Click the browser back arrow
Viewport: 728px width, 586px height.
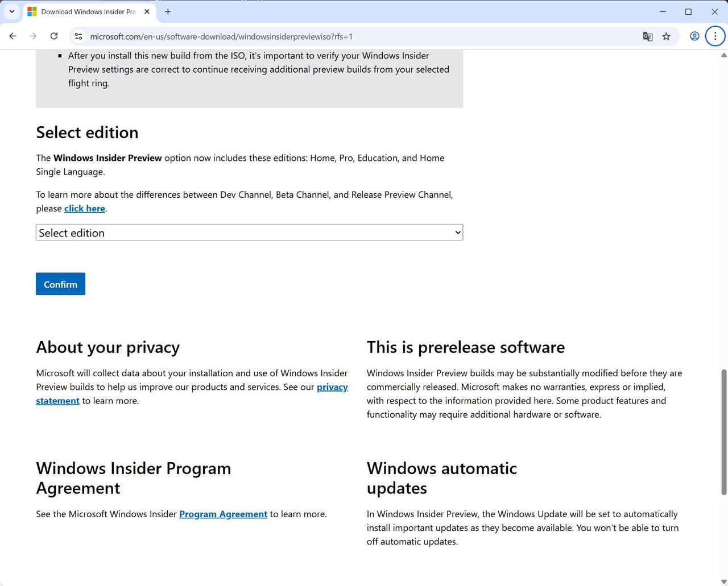[13, 36]
